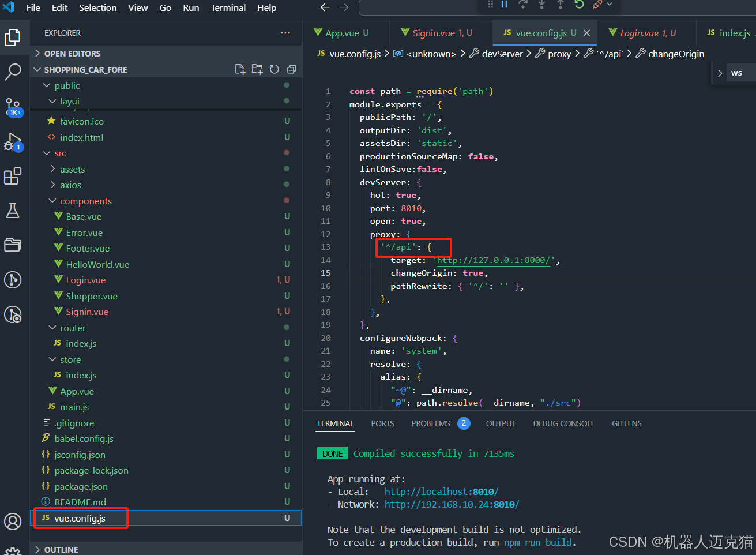This screenshot has height=555, width=756.
Task: Click the New Folder icon in explorer
Action: 257,69
